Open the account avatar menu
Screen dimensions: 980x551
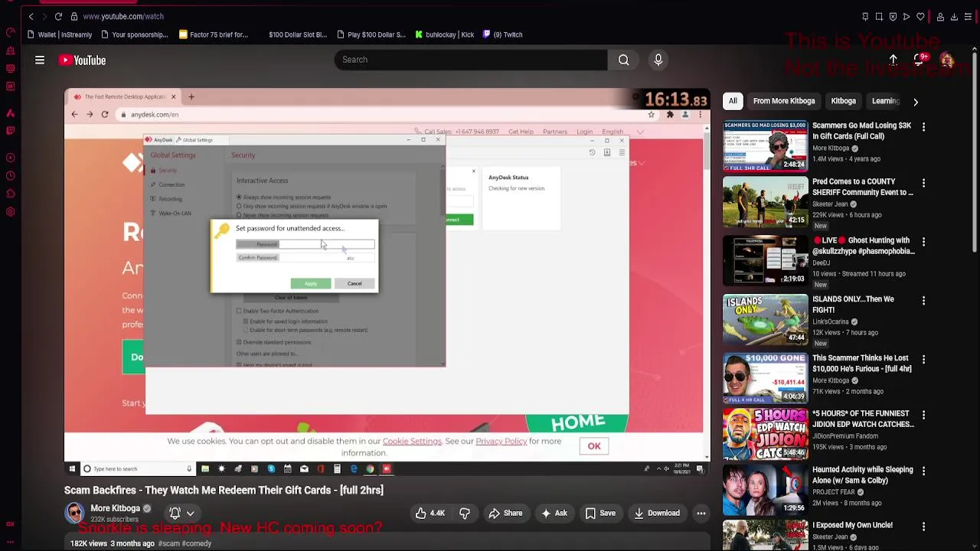pyautogui.click(x=947, y=60)
